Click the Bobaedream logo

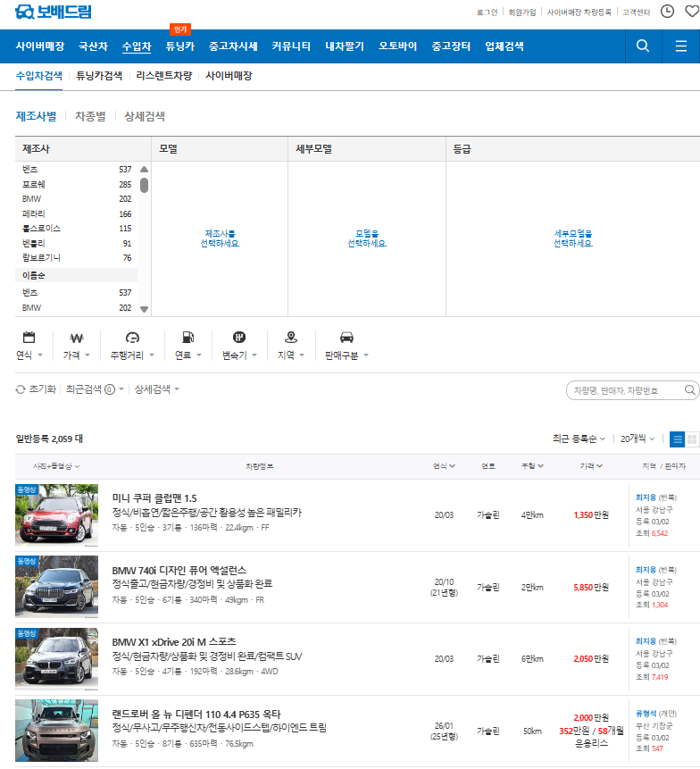[54, 12]
